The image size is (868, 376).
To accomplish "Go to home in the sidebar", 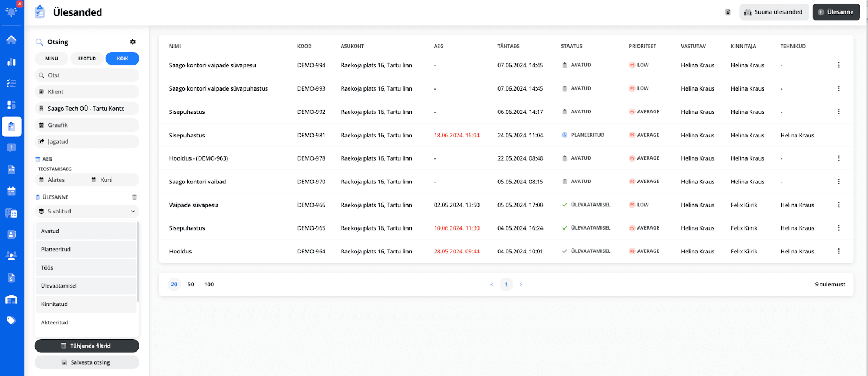I will click(11, 40).
